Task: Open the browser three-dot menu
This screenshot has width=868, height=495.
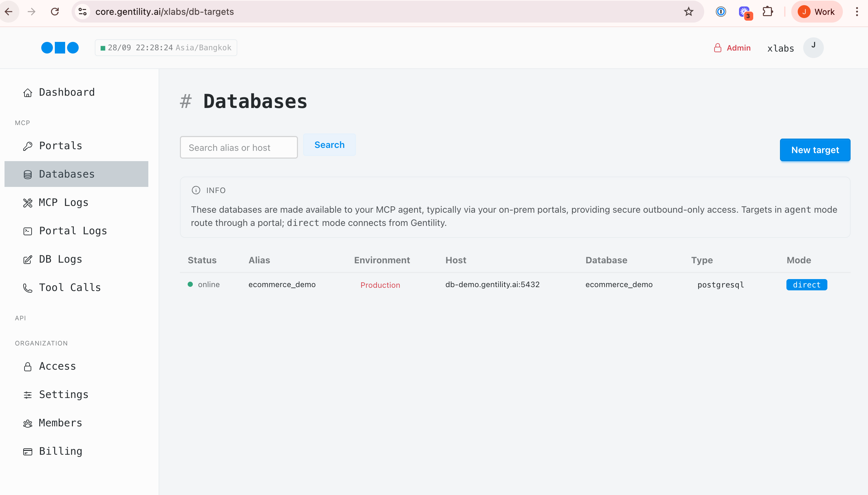Action: [857, 11]
